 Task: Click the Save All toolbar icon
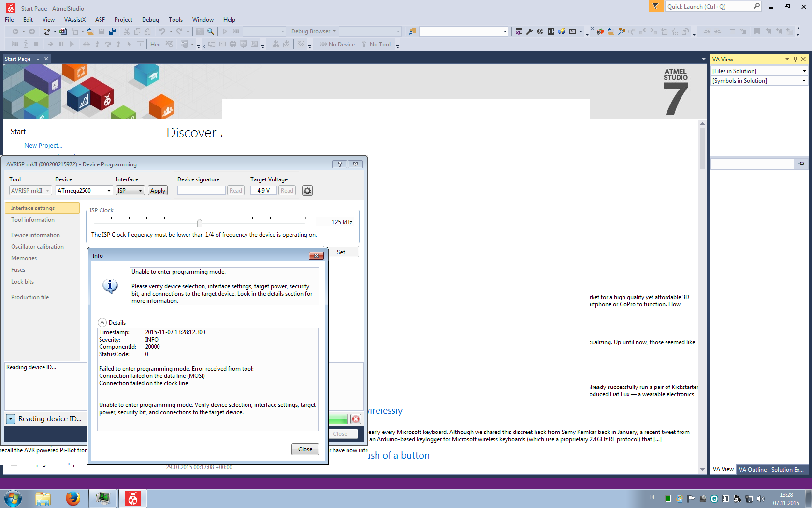112,31
